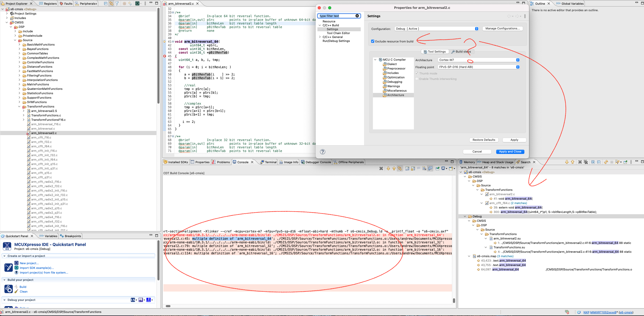Image resolution: width=644 pixels, height=316 pixels.
Task: Click Scroll Lock icon in console toolbar
Action: pos(413,168)
